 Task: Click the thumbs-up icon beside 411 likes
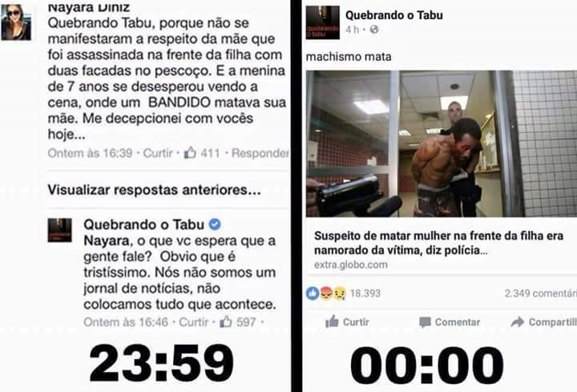click(x=190, y=152)
